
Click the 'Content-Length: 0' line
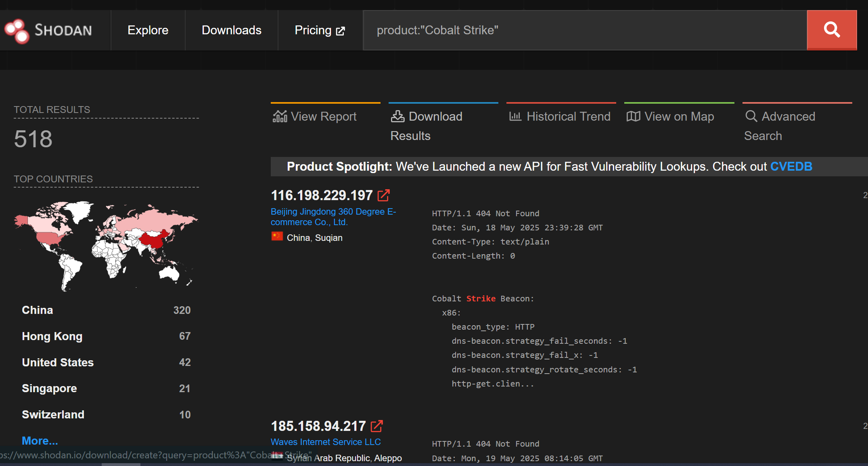click(x=473, y=256)
